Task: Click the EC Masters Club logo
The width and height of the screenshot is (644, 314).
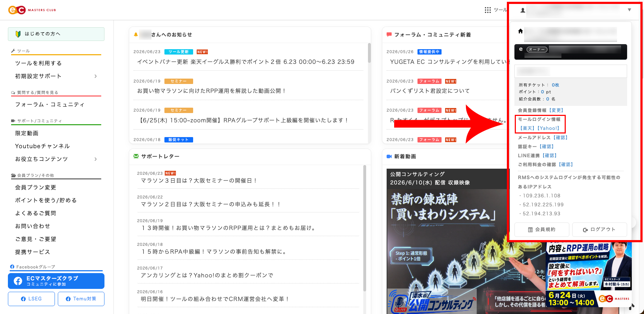Action: point(32,10)
